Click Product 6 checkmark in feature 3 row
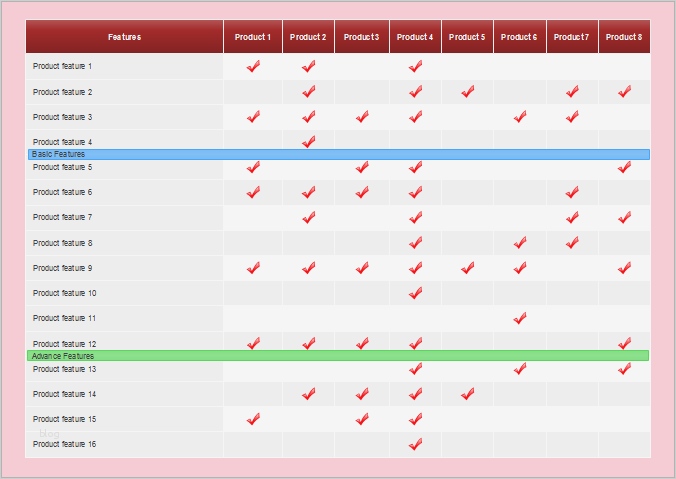This screenshot has width=676, height=479. click(520, 116)
